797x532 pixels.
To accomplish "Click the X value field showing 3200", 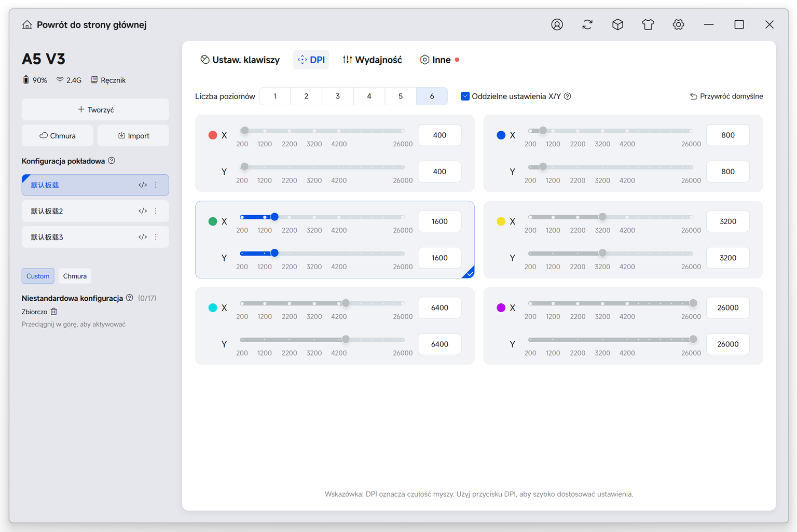I will point(728,221).
